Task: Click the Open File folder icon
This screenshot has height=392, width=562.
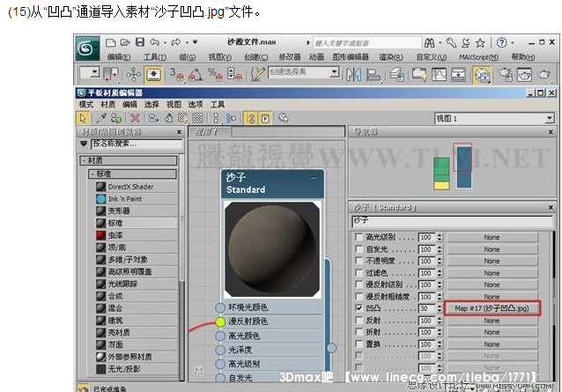Action: tap(125, 42)
